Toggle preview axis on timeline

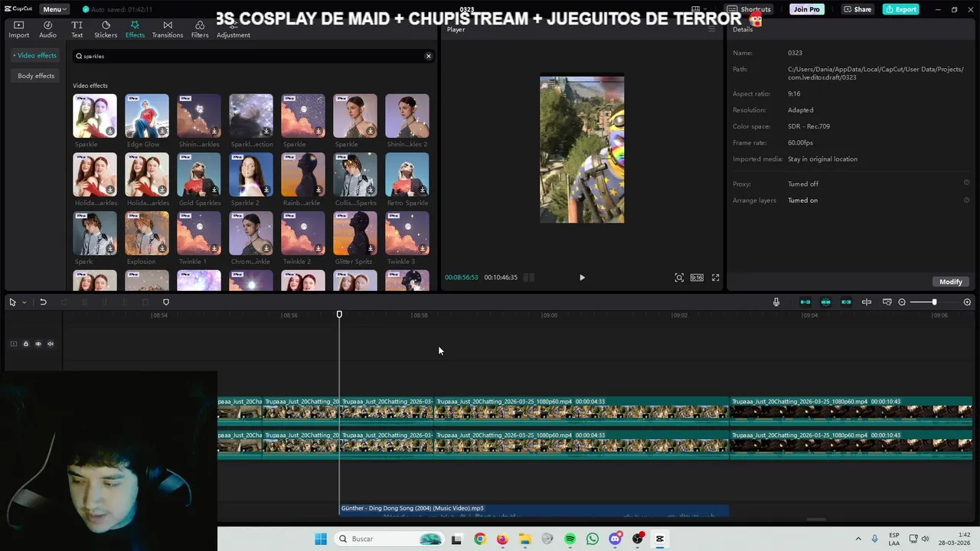(867, 302)
